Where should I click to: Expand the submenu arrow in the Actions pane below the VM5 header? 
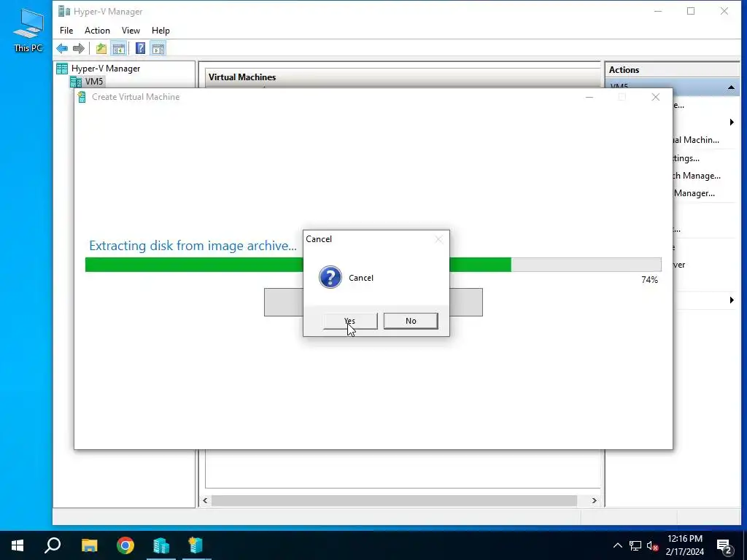click(732, 122)
